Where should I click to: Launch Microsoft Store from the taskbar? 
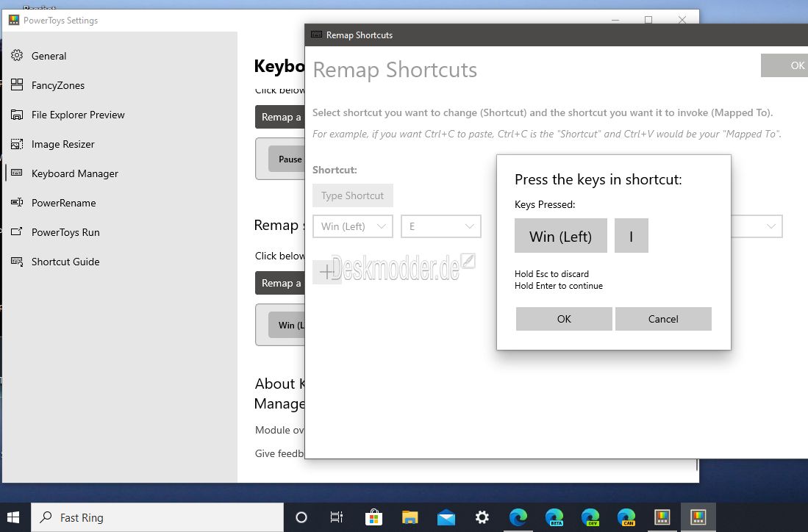coord(373,517)
